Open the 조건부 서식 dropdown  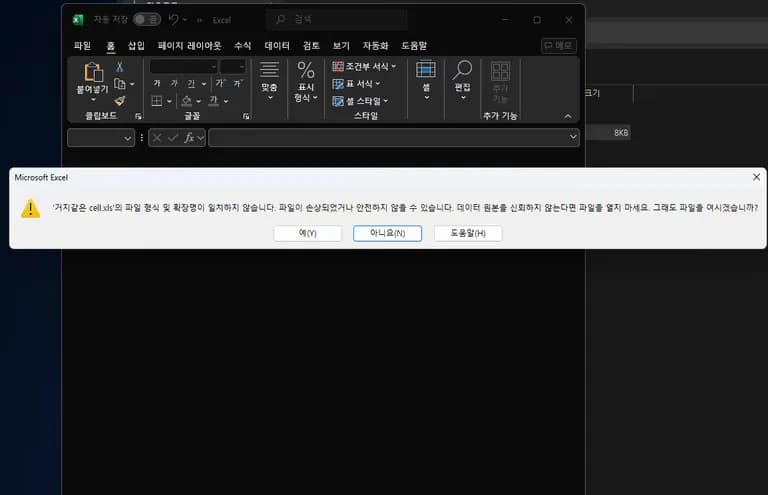(364, 67)
